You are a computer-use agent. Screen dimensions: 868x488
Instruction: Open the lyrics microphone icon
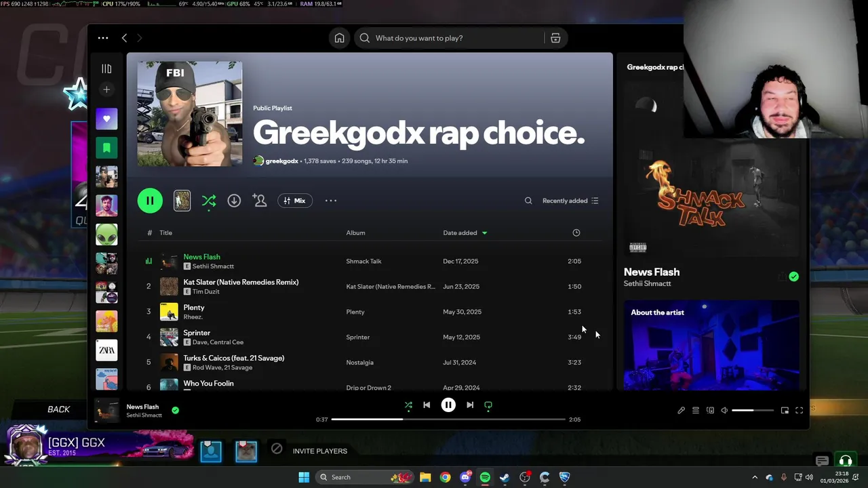coord(681,410)
